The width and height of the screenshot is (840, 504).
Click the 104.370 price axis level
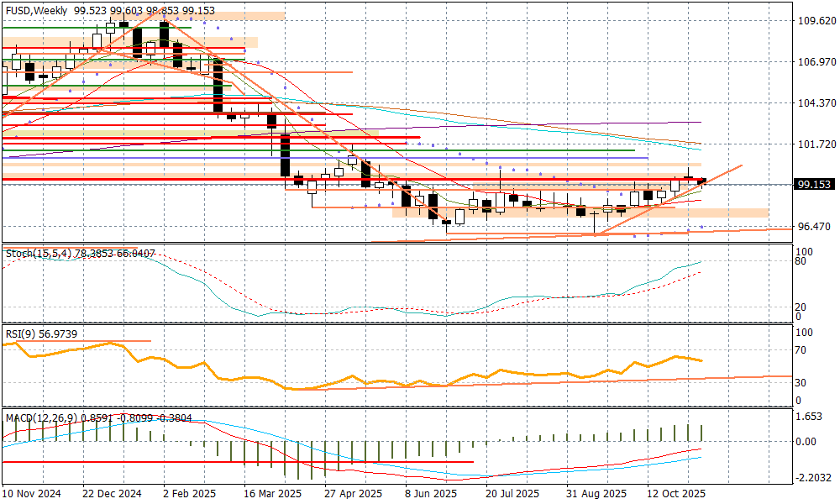(x=814, y=103)
